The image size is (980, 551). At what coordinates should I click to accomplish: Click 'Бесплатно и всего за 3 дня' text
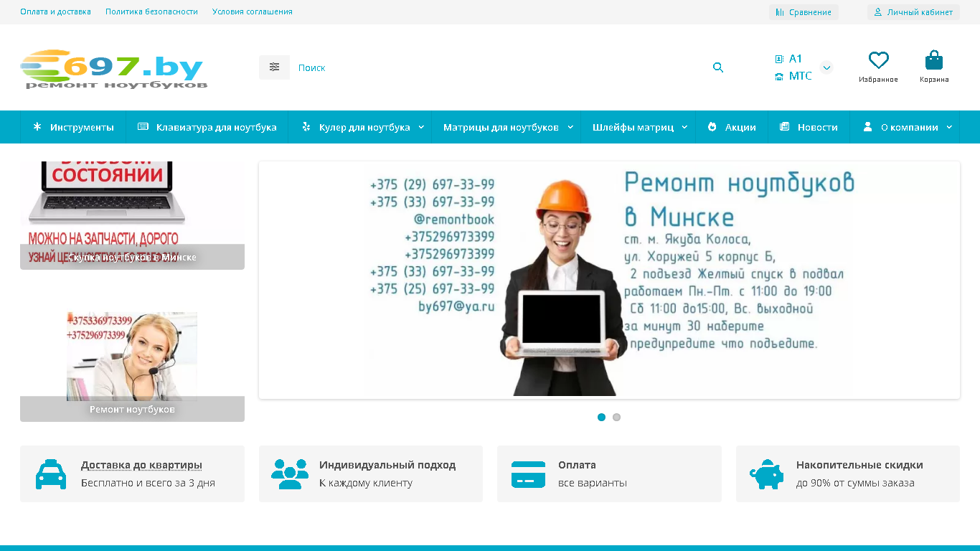click(148, 483)
